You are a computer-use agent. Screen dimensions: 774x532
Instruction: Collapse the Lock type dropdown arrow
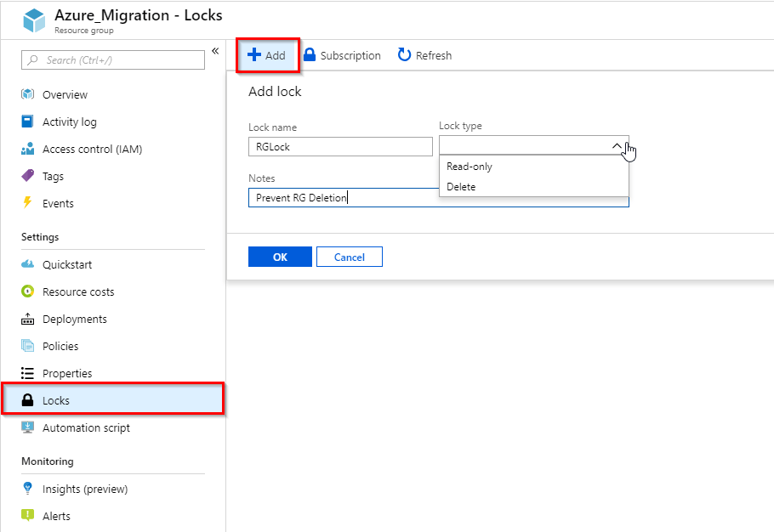(617, 146)
